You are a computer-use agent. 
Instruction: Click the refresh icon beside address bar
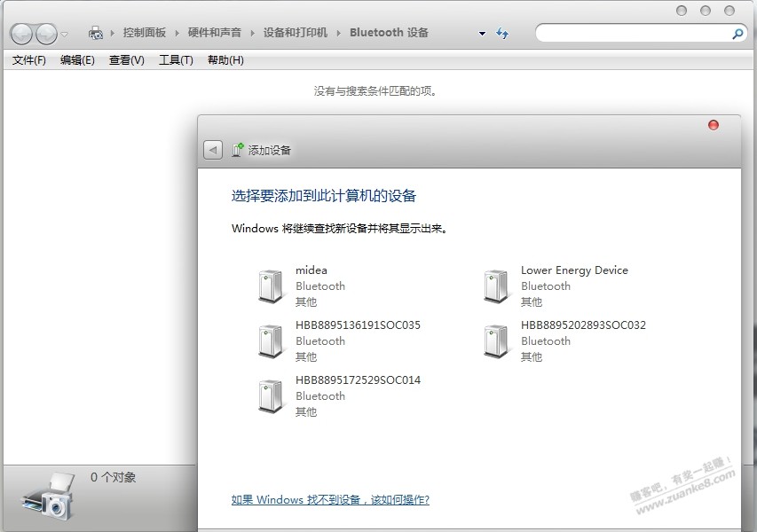pos(502,34)
